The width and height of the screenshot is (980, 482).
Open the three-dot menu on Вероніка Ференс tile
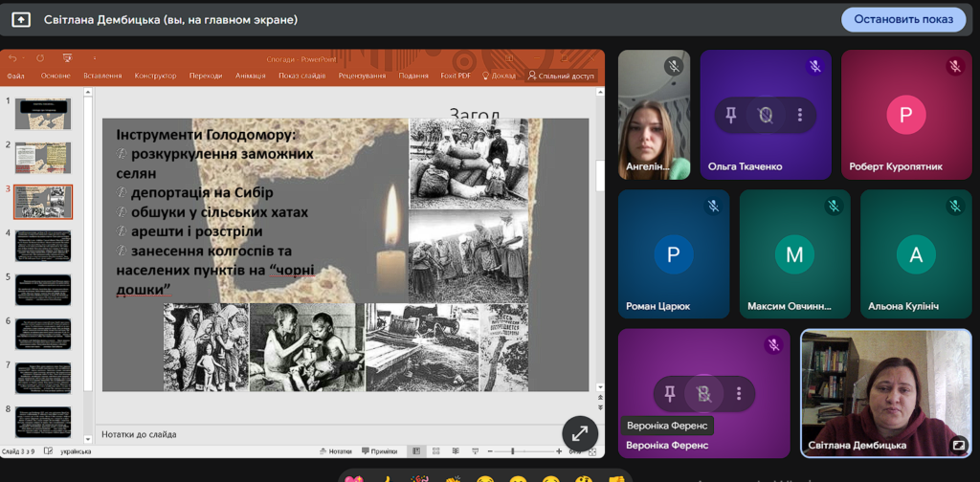[739, 394]
